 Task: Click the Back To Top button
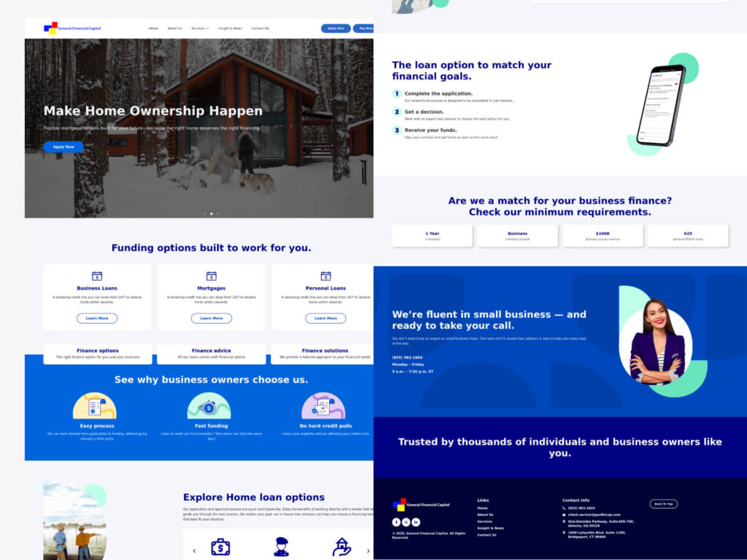[x=664, y=504]
